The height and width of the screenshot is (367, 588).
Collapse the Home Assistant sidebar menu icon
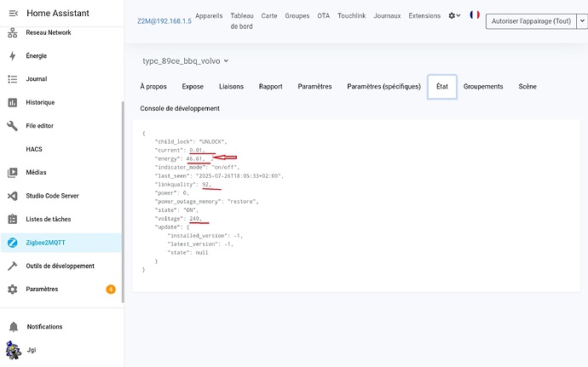pyautogui.click(x=13, y=13)
